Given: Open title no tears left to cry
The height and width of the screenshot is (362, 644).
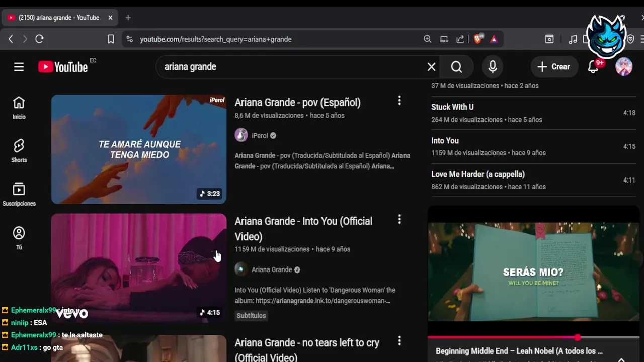Looking at the screenshot, I should [x=307, y=350].
